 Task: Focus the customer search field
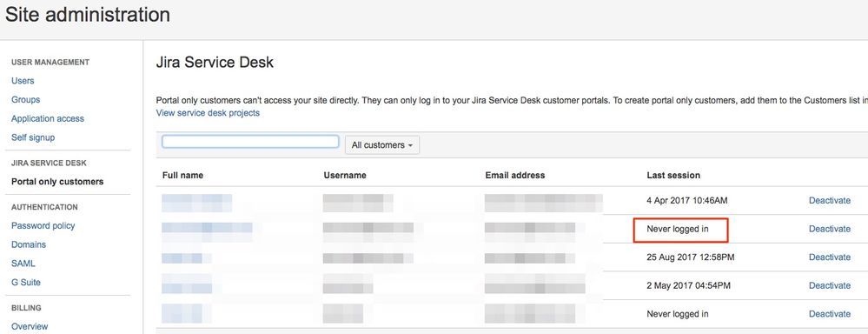[x=250, y=142]
